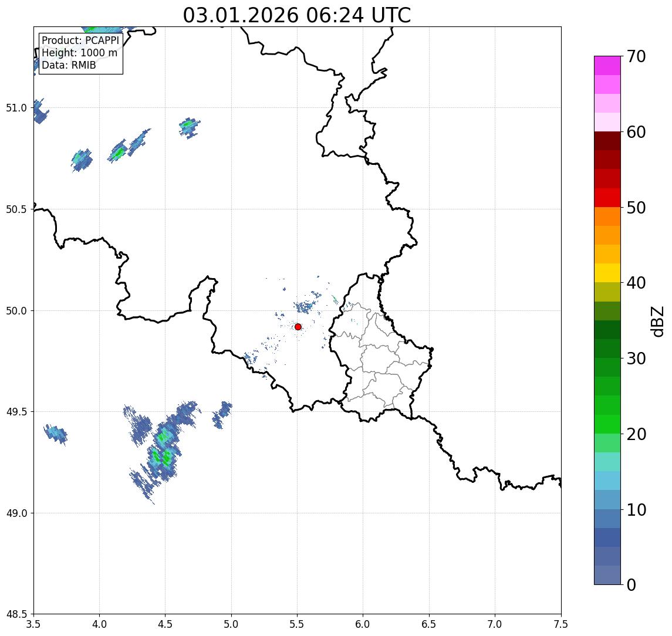Viewport: 672px width, 636px height.
Task: Click longitude axis label 4.0
Action: (99, 624)
